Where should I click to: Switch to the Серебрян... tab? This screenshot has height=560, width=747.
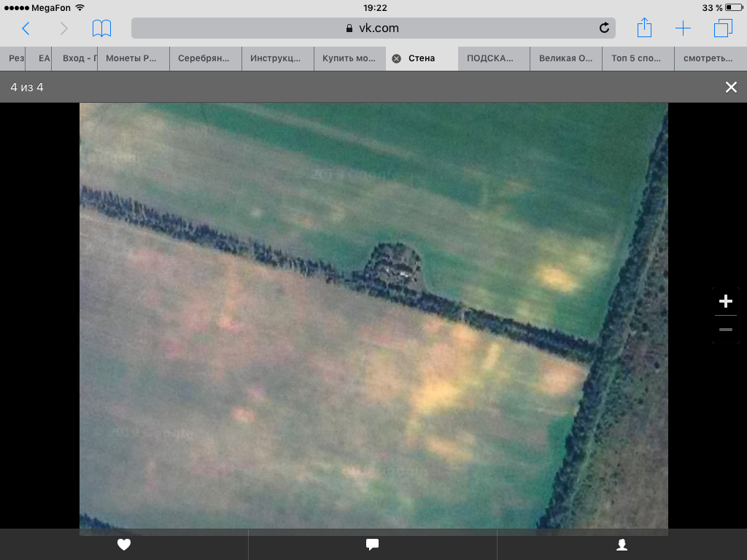[205, 58]
